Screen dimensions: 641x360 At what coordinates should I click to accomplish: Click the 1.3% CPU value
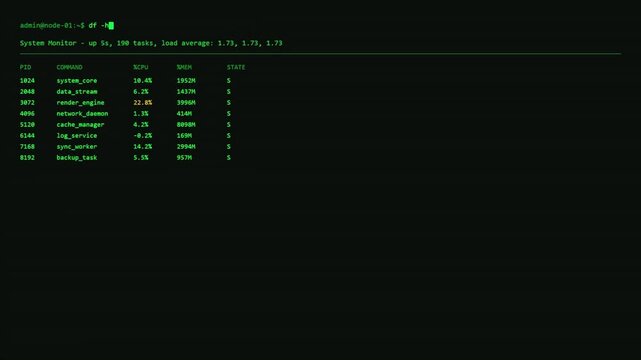(x=141, y=114)
